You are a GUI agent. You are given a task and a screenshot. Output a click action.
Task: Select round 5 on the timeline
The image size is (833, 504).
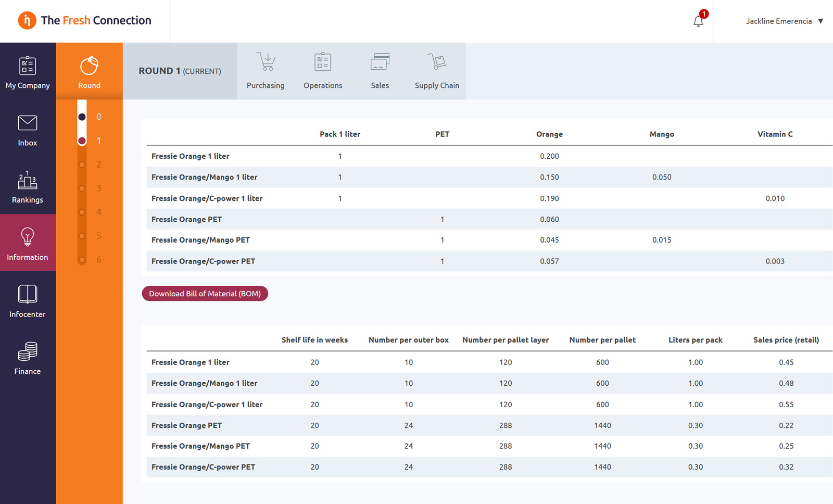[82, 236]
